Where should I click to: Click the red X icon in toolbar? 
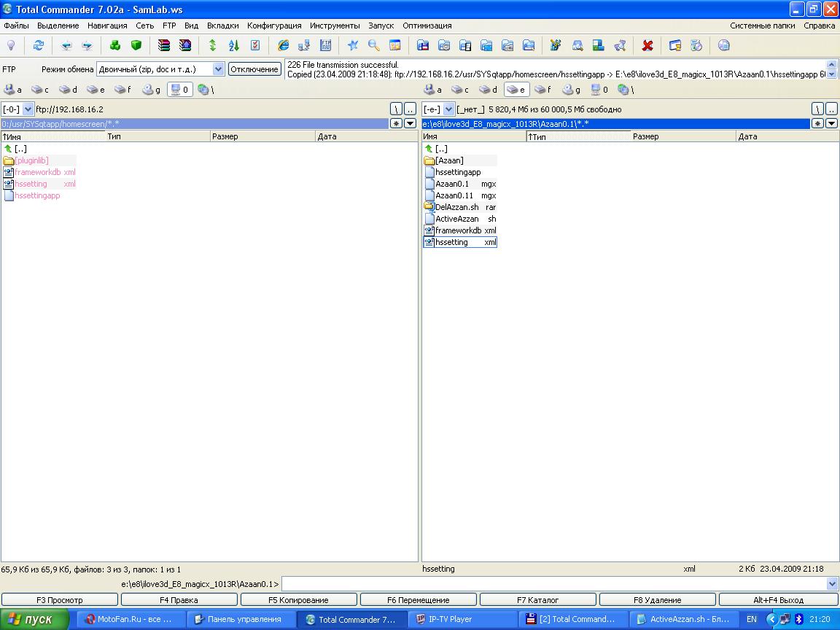pyautogui.click(x=647, y=45)
